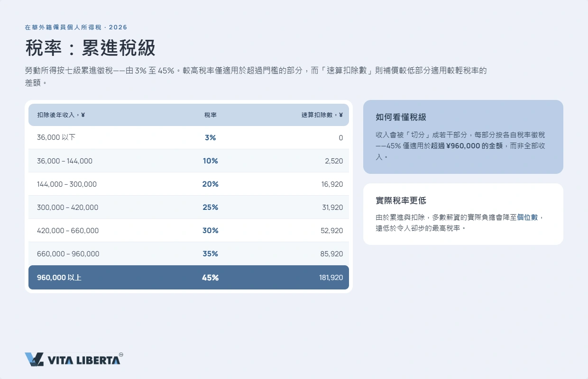Click the sentence 遠低於令人卻步的最高稅率。
Viewport: 588px width, 379px height.
421,228
